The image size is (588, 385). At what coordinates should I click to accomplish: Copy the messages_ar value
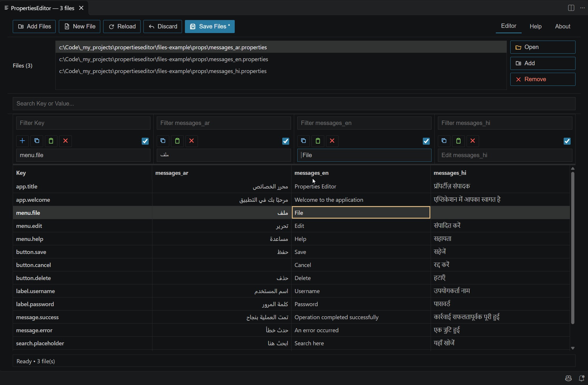[163, 141]
